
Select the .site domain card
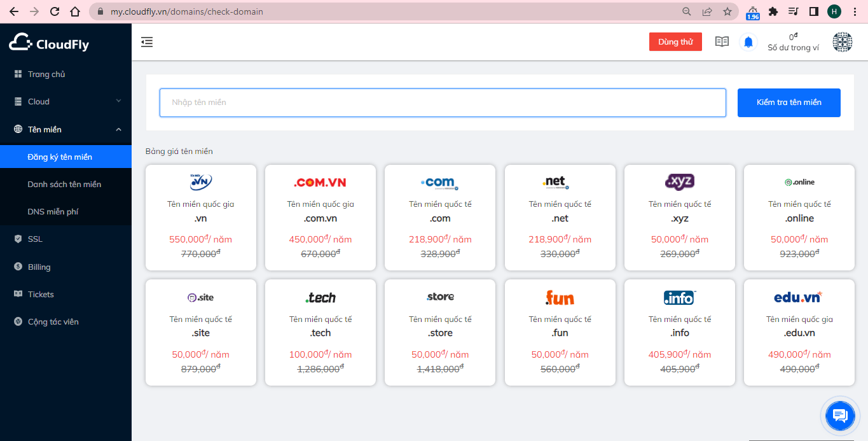pyautogui.click(x=201, y=332)
